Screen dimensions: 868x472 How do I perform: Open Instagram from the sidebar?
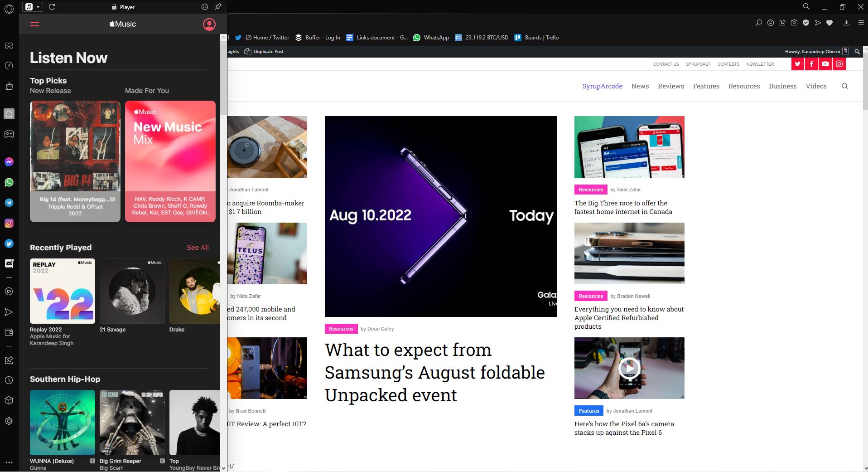point(9,223)
